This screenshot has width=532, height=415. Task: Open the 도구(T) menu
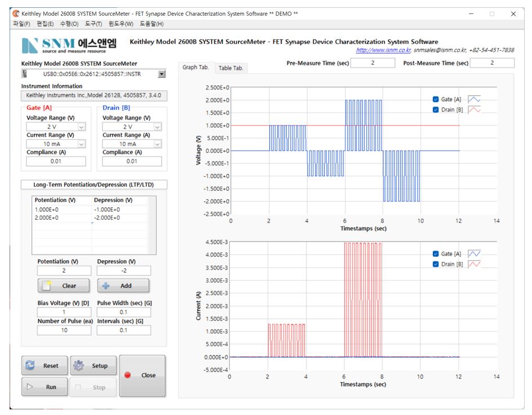[94, 24]
